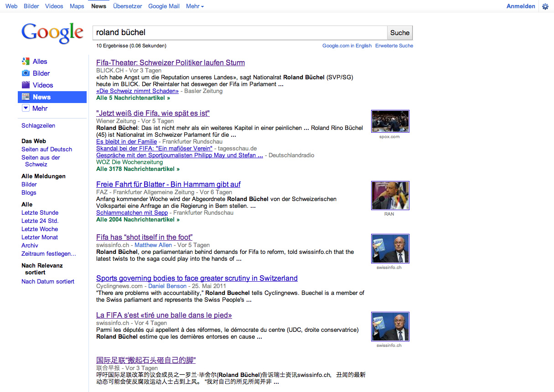Click author Daniel Benson link
The image size is (554, 392).
167,286
